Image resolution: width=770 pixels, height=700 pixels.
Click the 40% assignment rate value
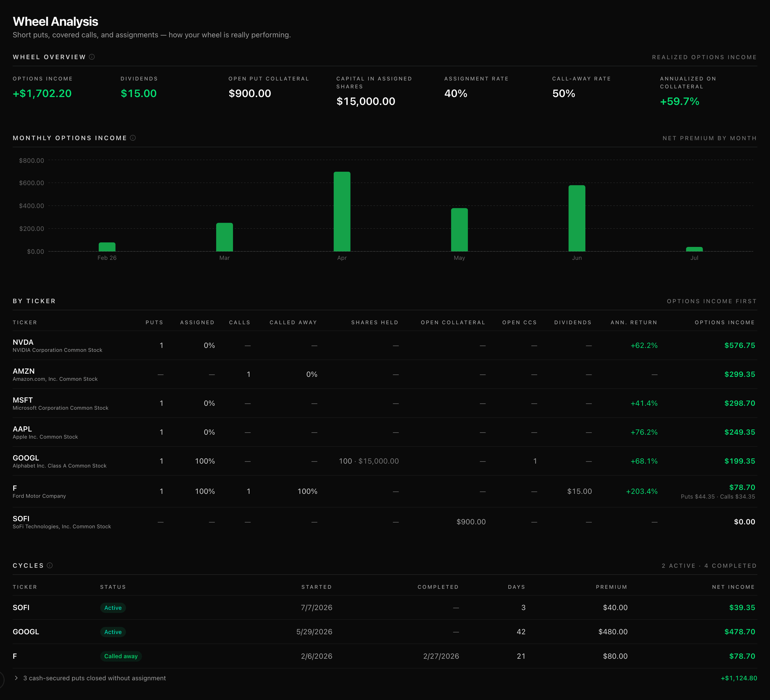click(x=456, y=94)
